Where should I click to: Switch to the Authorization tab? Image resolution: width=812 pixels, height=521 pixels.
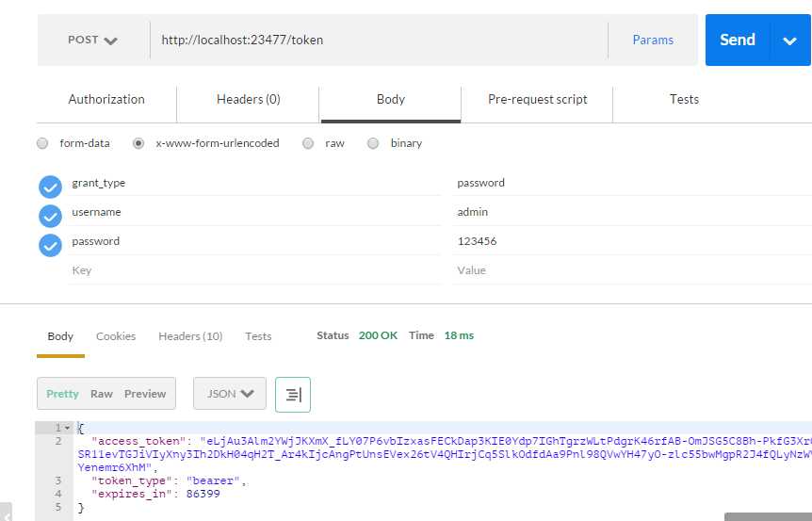click(x=106, y=100)
